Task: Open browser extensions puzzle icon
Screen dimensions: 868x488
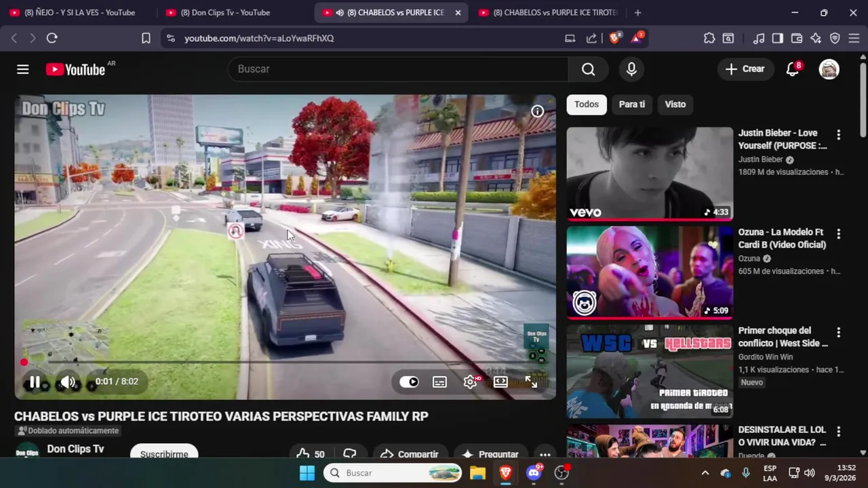Action: click(x=709, y=39)
